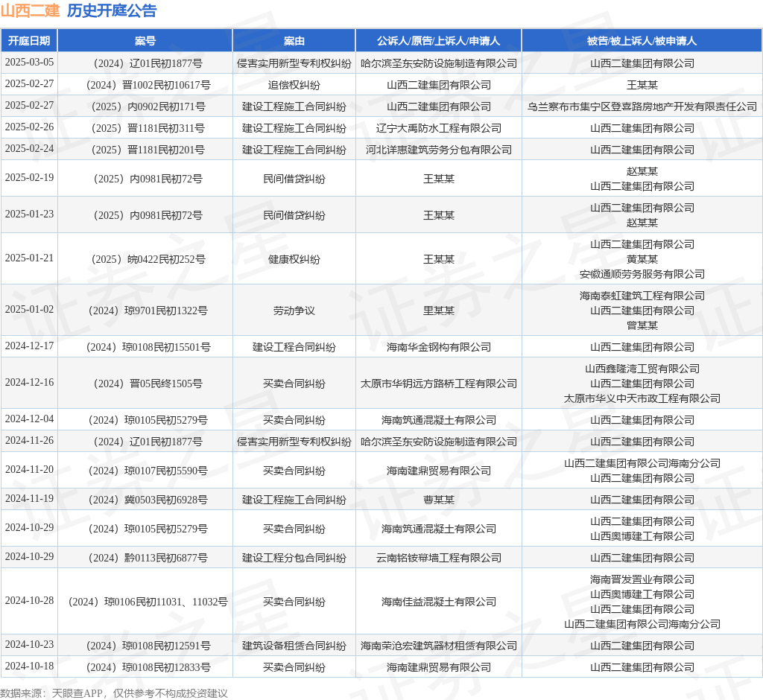The width and height of the screenshot is (763, 700).
Task: Click the date 2025-02-24
Action: [x=29, y=148]
